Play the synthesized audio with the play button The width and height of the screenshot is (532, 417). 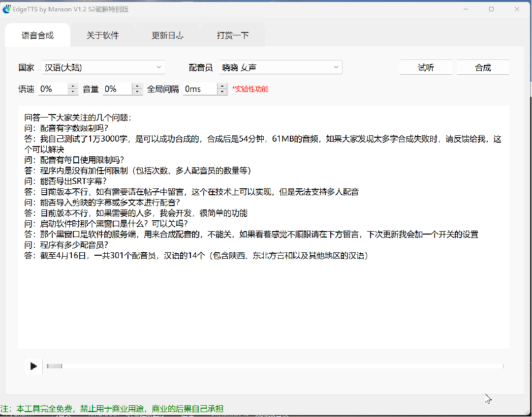coord(33,366)
